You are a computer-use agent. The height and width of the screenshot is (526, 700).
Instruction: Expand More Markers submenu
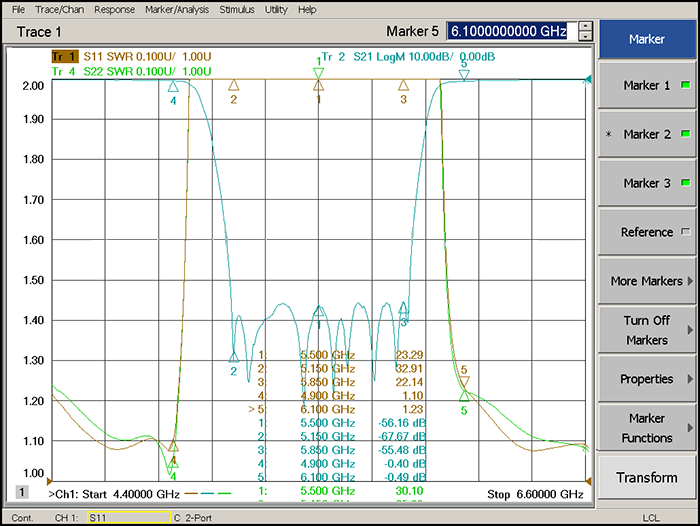pyautogui.click(x=647, y=281)
